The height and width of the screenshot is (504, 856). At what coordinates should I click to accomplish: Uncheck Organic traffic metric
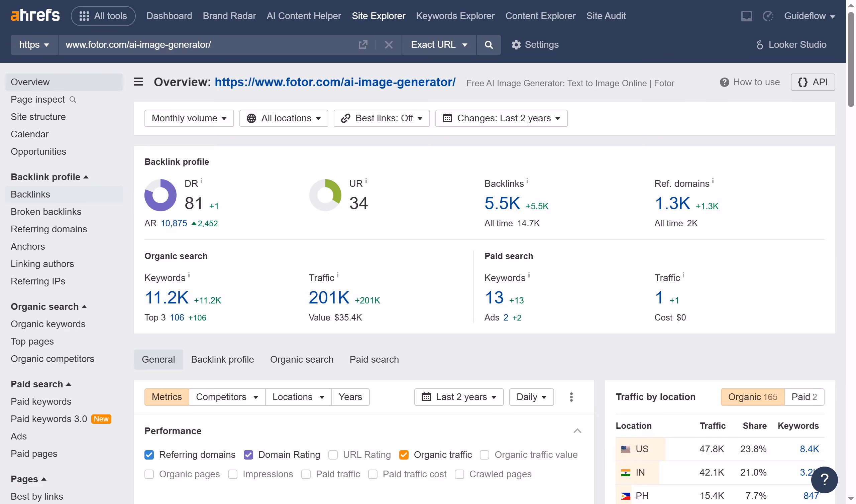click(404, 455)
